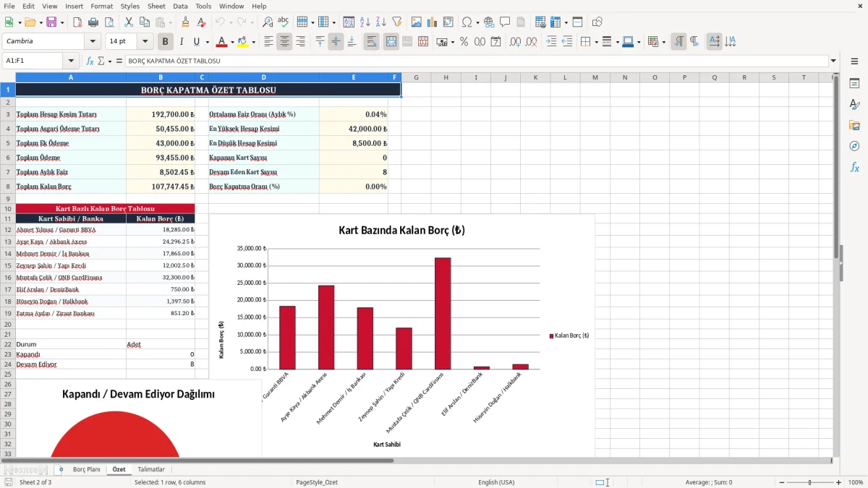Viewport: 868px width, 488px height.
Task: Toggle Center Vertically alignment
Action: point(336,42)
